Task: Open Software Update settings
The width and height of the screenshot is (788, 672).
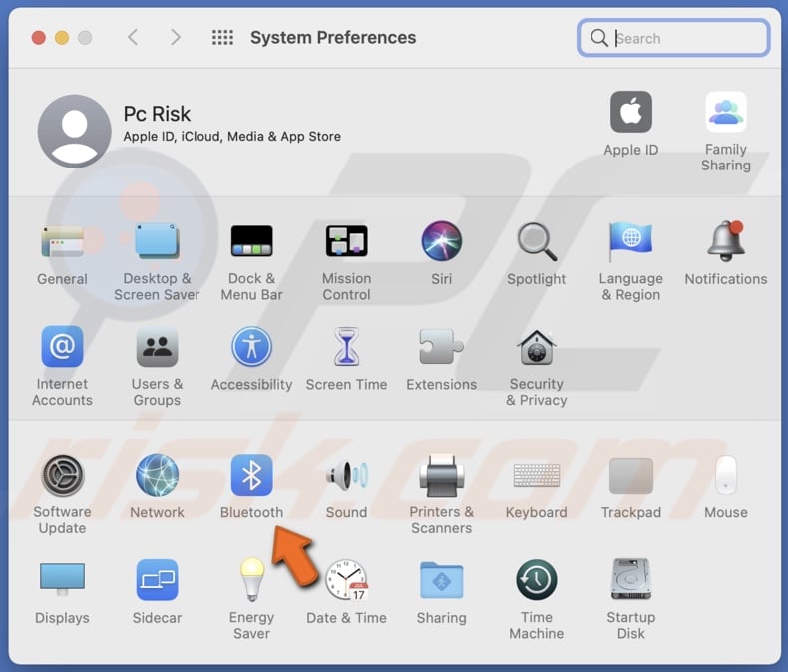Action: [x=62, y=477]
